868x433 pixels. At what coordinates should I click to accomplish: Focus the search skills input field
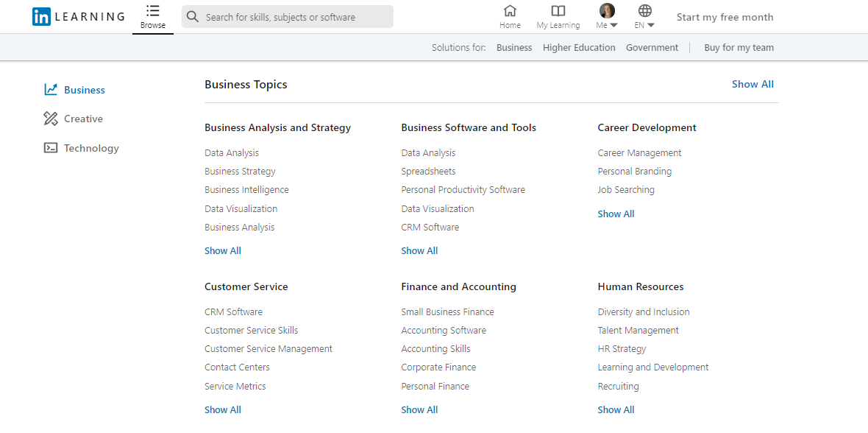pos(288,17)
